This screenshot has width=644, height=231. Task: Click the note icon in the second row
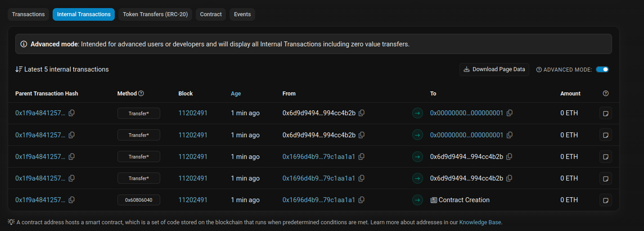606,135
